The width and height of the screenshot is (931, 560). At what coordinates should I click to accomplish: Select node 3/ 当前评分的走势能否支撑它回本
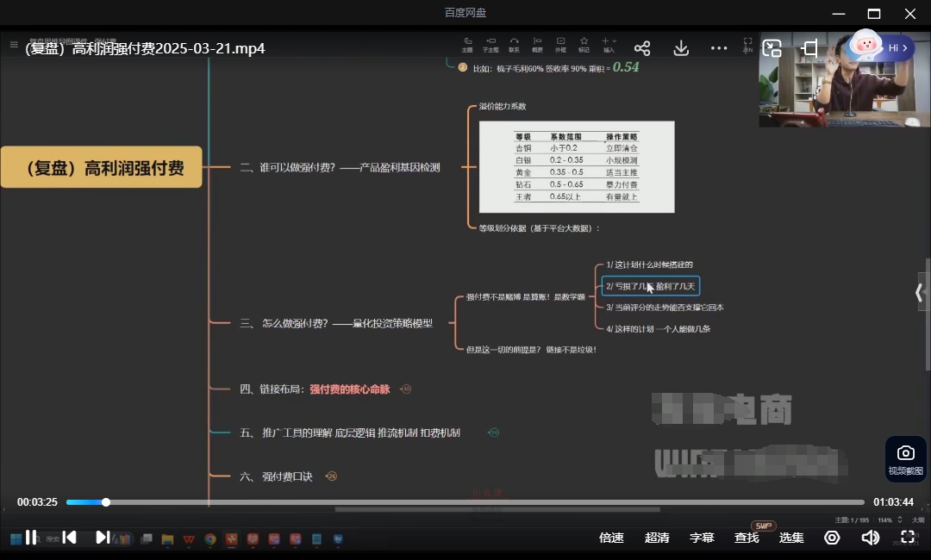point(665,308)
